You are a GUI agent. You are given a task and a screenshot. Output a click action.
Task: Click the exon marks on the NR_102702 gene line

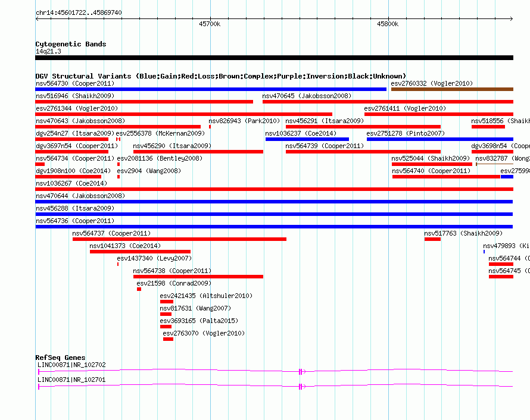(301, 372)
